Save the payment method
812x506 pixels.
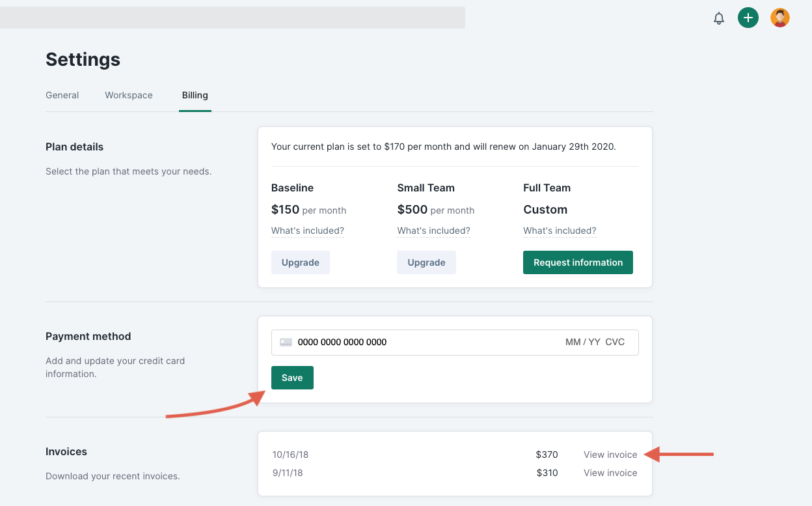[292, 378]
